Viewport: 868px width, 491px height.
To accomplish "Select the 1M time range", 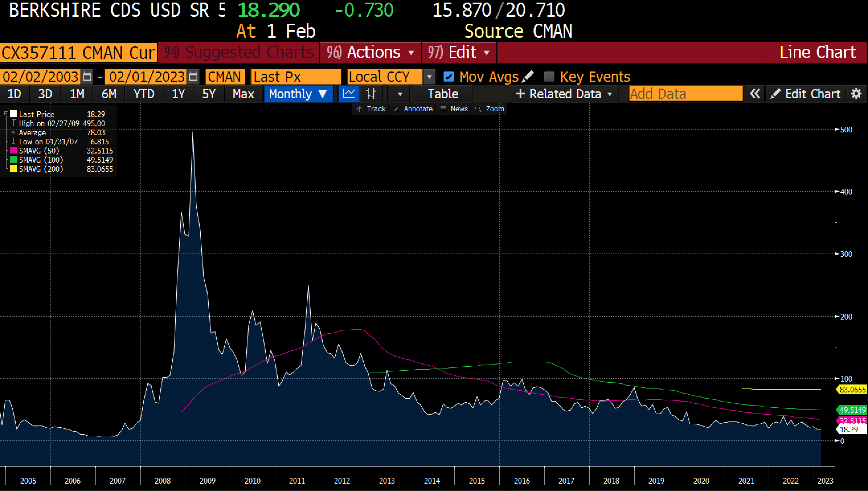I will (77, 94).
